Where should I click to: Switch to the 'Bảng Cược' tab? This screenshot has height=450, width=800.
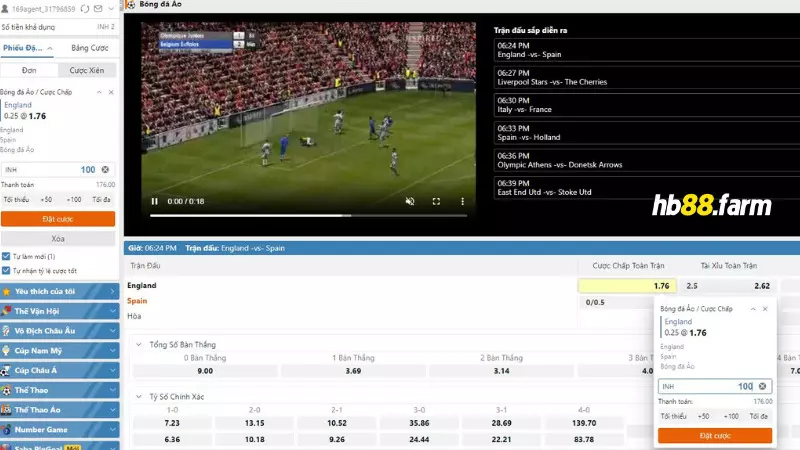click(x=88, y=48)
